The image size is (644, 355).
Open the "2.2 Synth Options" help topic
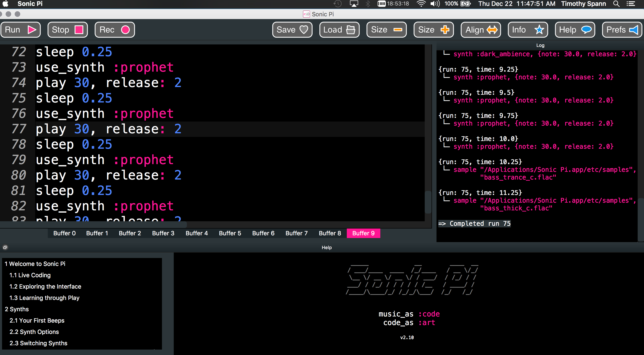[34, 332]
